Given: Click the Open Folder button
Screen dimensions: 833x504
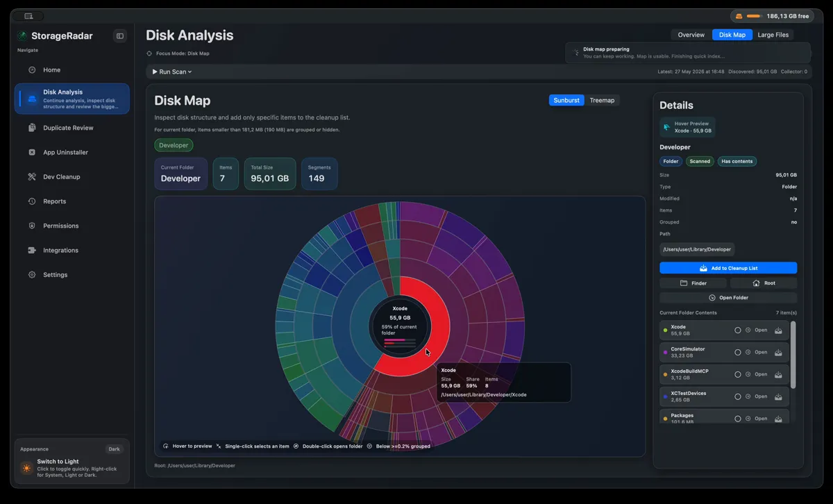Looking at the screenshot, I should click(x=728, y=298).
